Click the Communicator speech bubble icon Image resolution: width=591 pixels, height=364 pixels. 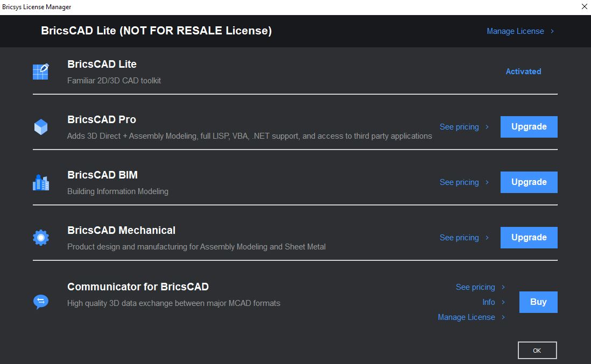click(41, 302)
